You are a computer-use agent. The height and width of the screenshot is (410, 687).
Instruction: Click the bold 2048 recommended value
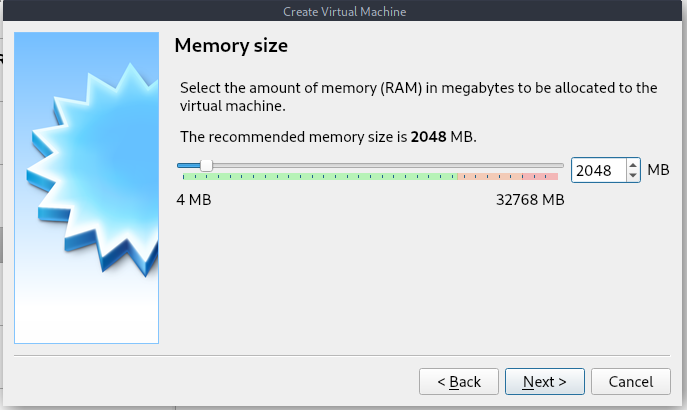click(x=428, y=137)
